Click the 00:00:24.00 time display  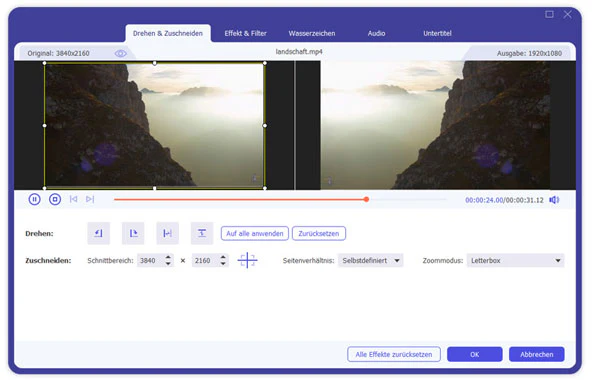coord(484,200)
